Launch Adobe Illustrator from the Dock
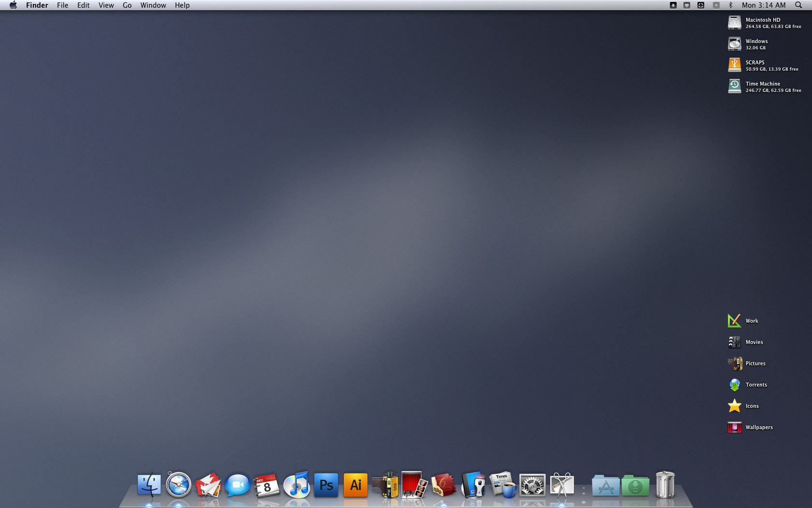 pyautogui.click(x=356, y=485)
